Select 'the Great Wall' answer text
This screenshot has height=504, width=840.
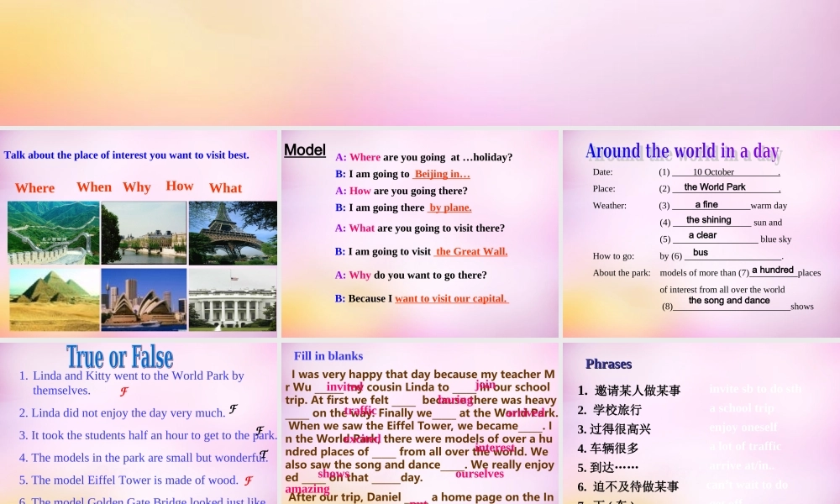[470, 251]
